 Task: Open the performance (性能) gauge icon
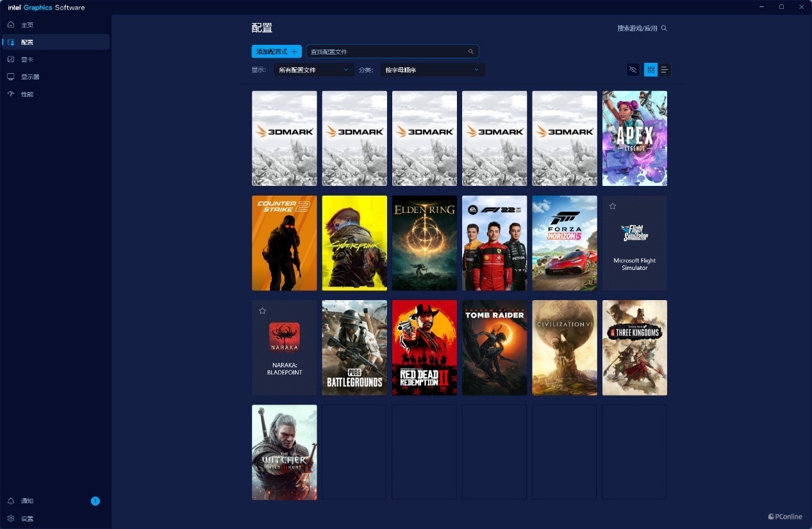pos(11,94)
